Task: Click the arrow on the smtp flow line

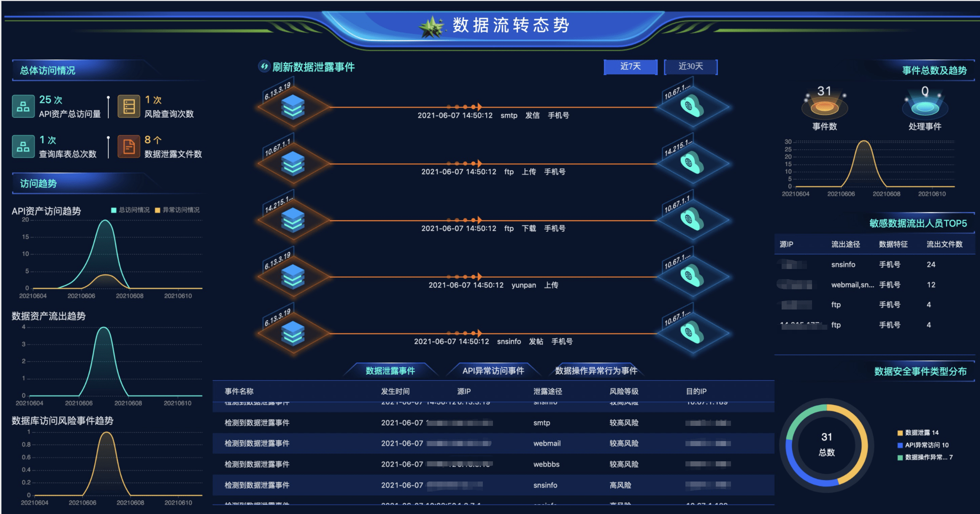Action: coord(479,107)
